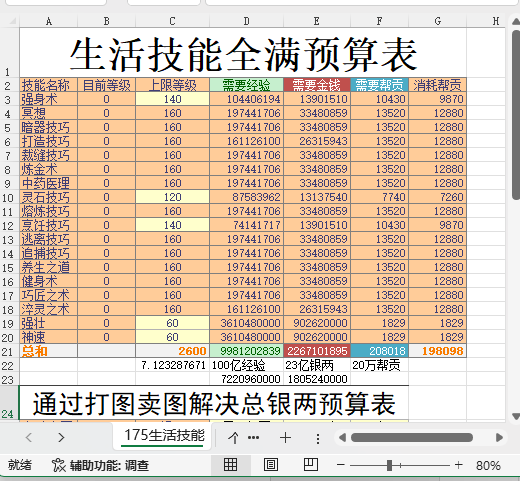Select the 暗器技巧 cell

pyautogui.click(x=49, y=127)
